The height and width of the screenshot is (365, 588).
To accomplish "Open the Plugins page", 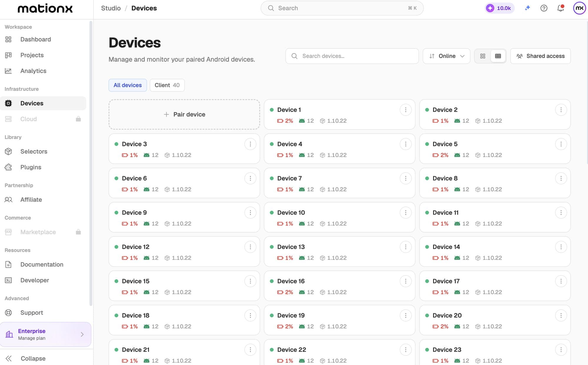I will (x=43, y=167).
